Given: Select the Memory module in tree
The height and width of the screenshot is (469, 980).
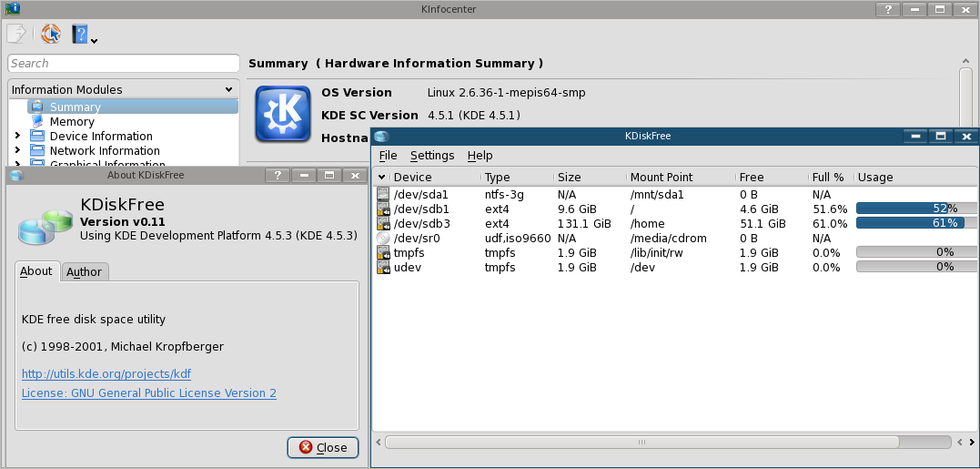Looking at the screenshot, I should [72, 121].
